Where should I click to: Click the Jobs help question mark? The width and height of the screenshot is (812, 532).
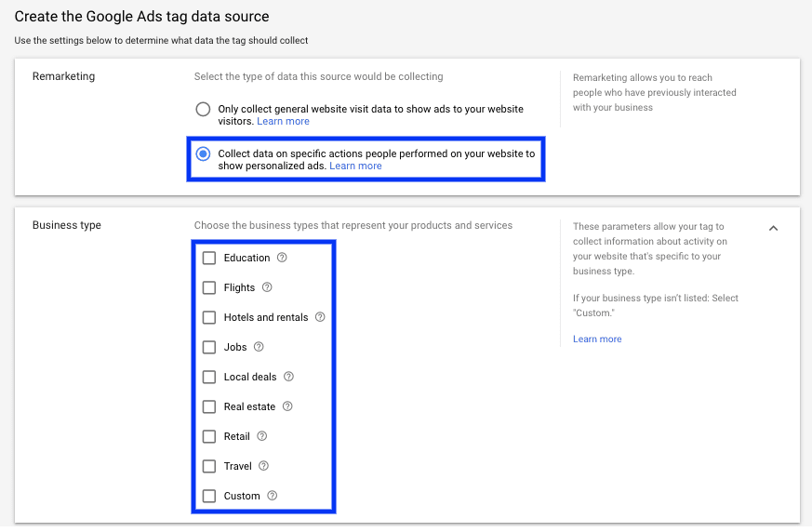coord(259,347)
